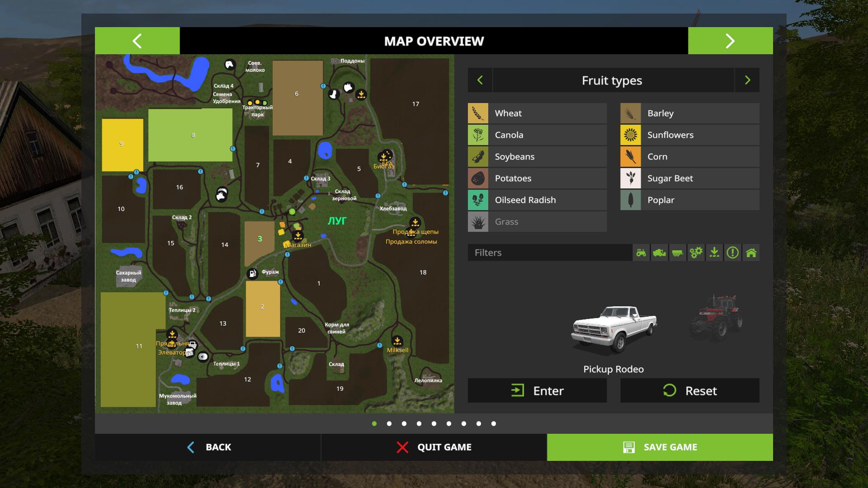Click the fuel station icon near Фураж
The image size is (868, 488).
tap(252, 273)
